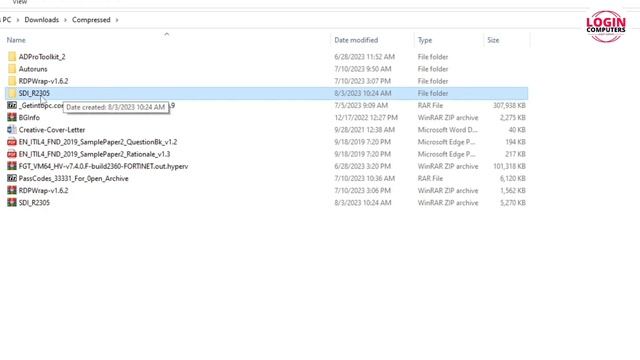Image resolution: width=640 pixels, height=360 pixels.
Task: Go to Downloads in the breadcrumb path
Action: click(x=42, y=20)
